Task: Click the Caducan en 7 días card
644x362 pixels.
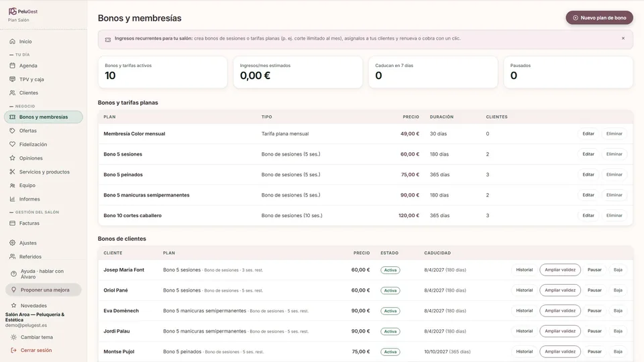Action: click(x=433, y=72)
